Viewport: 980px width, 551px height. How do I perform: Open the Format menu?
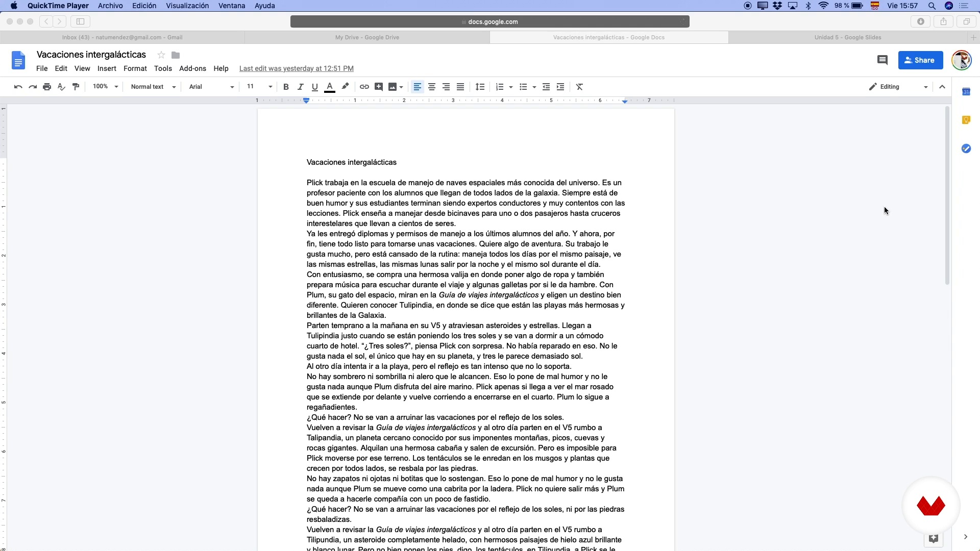[135, 68]
